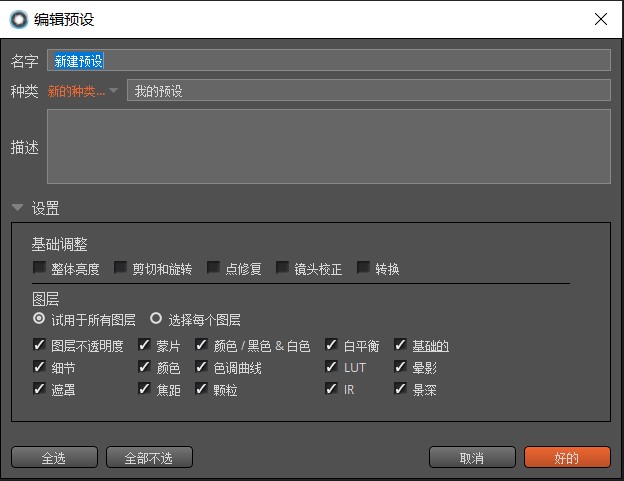The width and height of the screenshot is (624, 481).
Task: Uncheck the 白平衡 checkbox
Action: click(332, 345)
